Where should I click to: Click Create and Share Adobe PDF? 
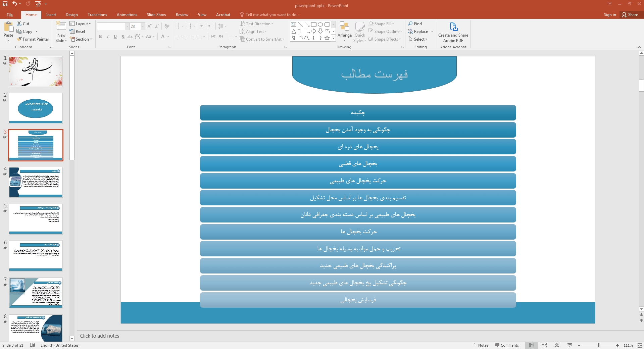point(453,32)
